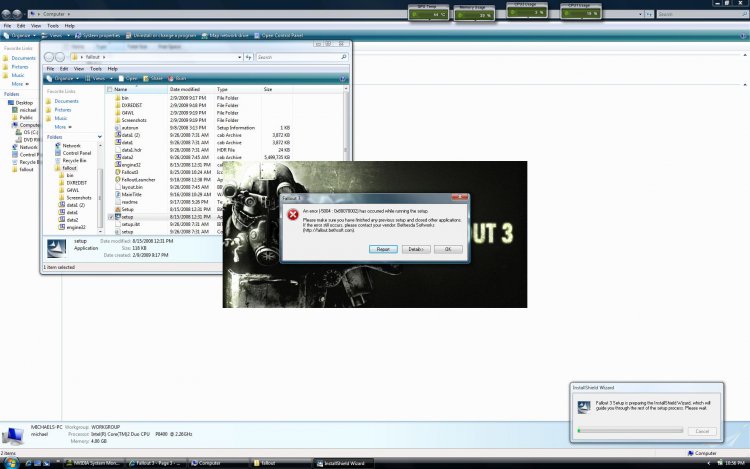Click refresh button in fallout window
750x469 pixels.
tap(249, 57)
